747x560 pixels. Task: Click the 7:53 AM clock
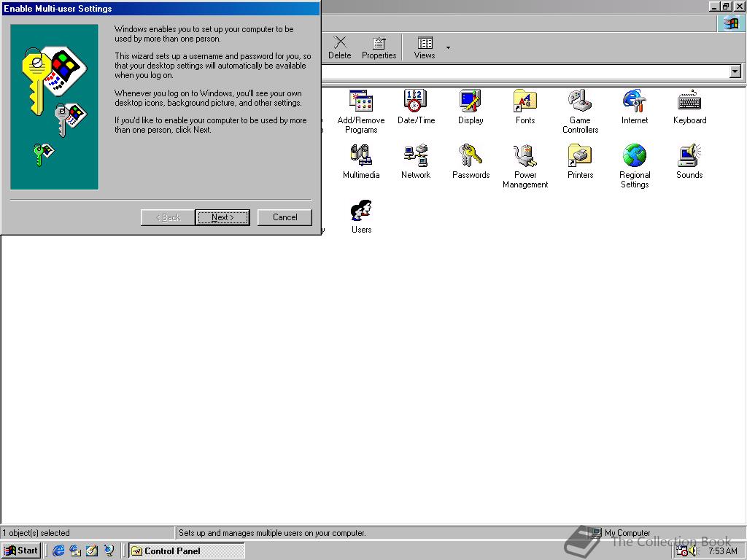[x=723, y=551]
